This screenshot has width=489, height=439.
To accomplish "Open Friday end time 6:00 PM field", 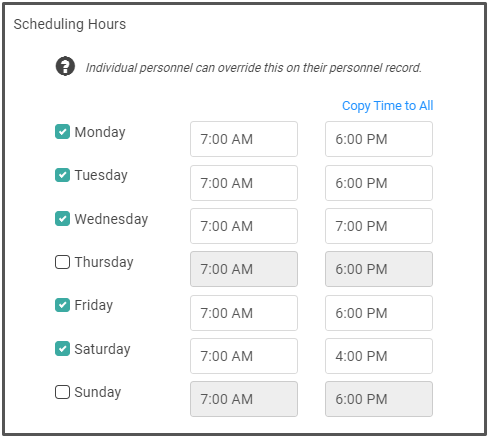I will point(379,313).
